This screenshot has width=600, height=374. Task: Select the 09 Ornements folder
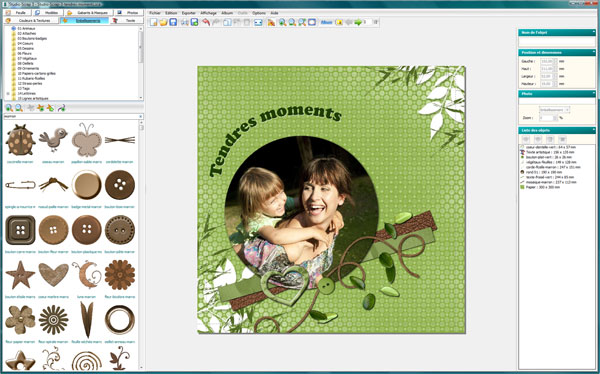(28, 69)
